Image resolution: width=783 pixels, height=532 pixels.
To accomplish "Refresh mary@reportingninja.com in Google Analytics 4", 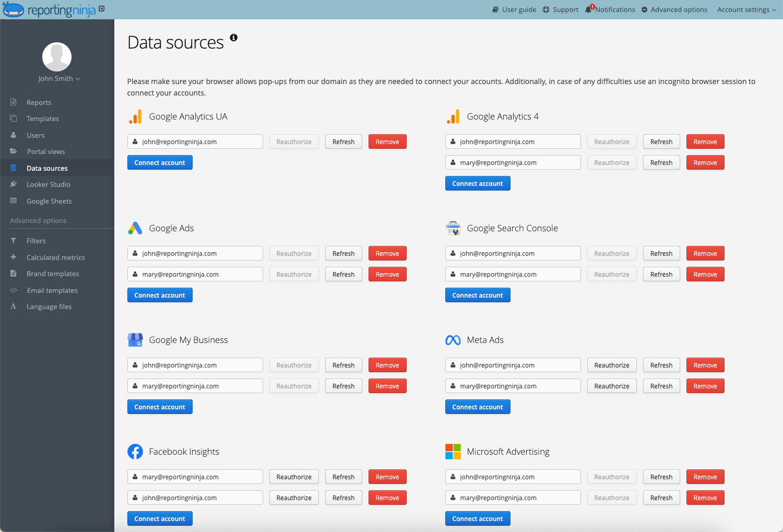I will click(x=661, y=162).
